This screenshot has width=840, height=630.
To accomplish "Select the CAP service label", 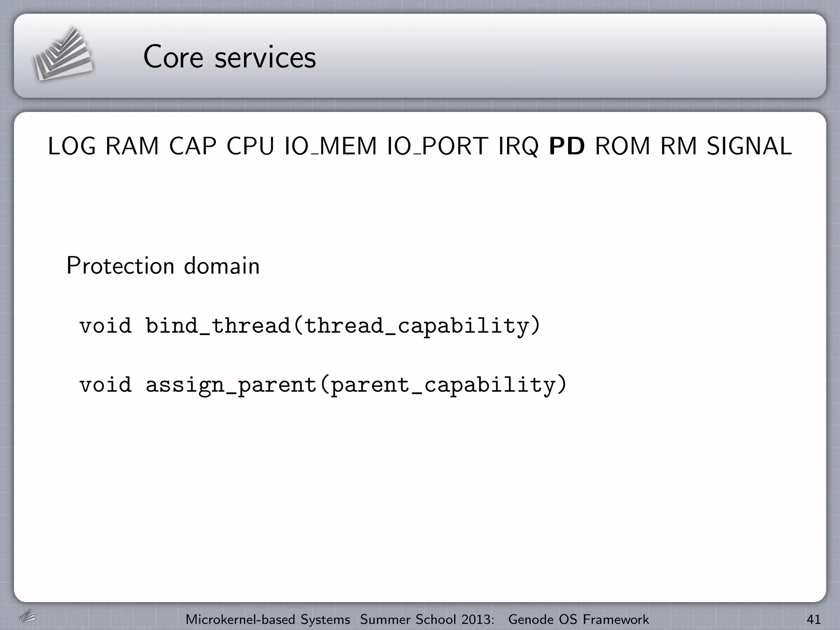I will point(193,146).
